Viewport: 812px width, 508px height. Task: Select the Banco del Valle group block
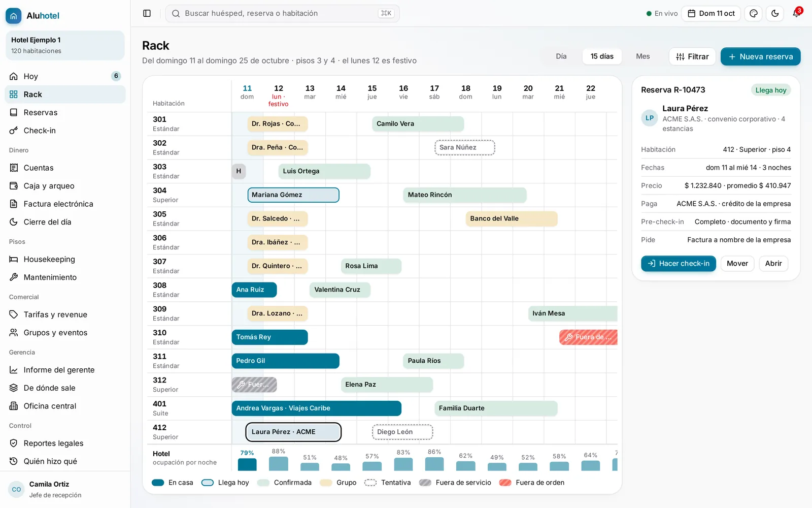coord(512,219)
